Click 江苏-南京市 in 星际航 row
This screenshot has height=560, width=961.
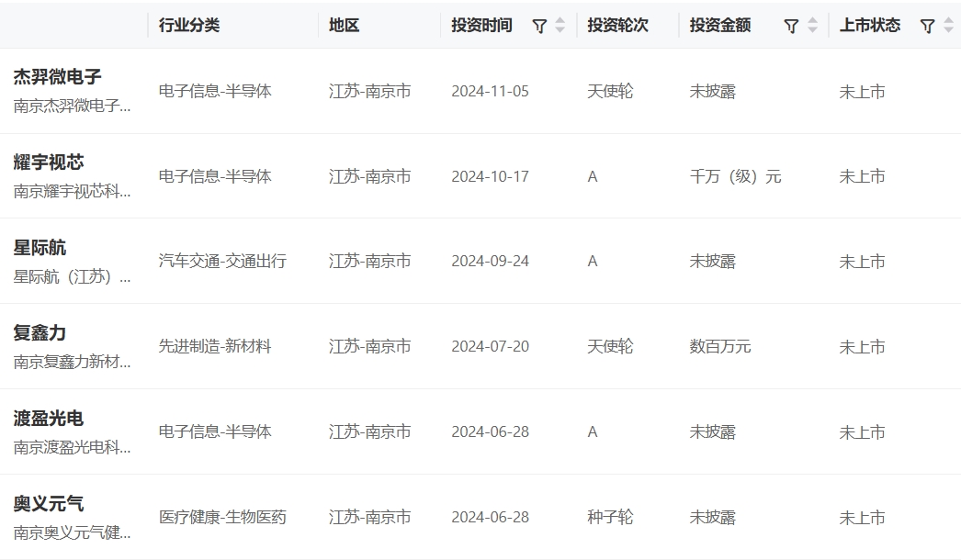tap(369, 262)
